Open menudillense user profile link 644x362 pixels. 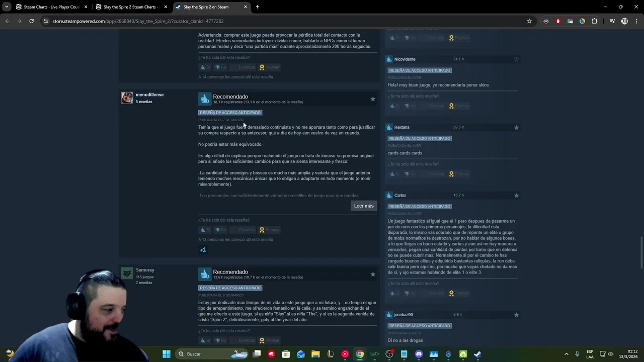tap(149, 95)
